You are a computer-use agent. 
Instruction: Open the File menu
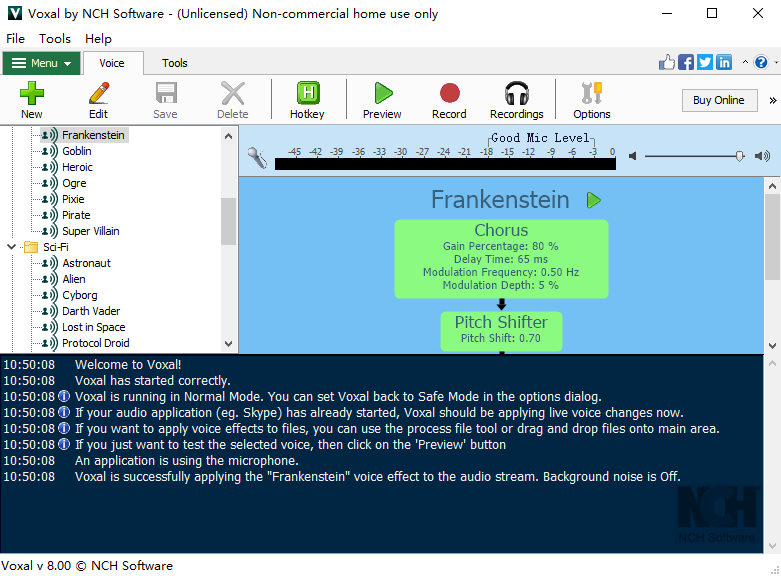pyautogui.click(x=15, y=38)
